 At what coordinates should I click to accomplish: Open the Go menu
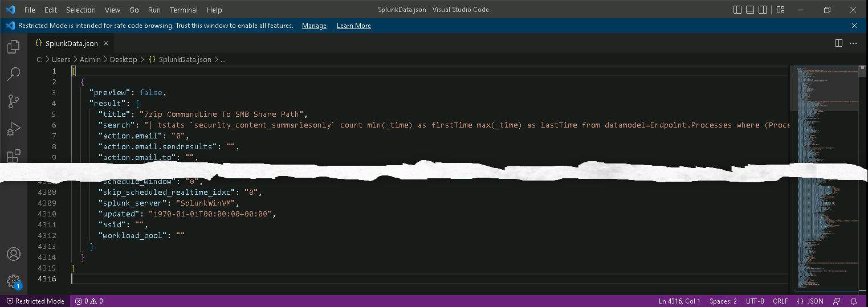click(134, 10)
